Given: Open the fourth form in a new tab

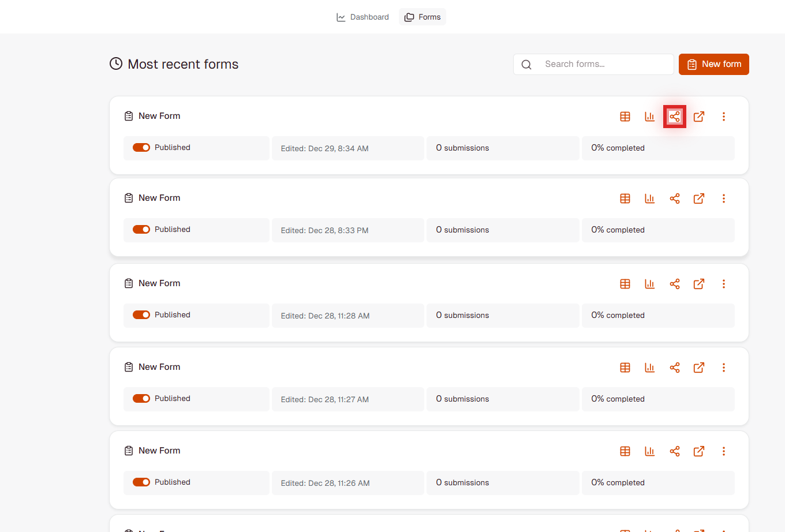Looking at the screenshot, I should (699, 367).
